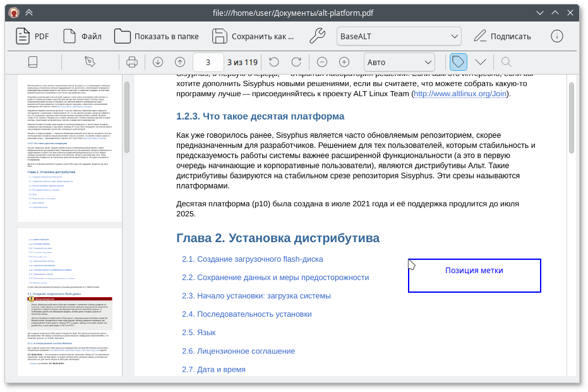Viewport: 588px width, 392px height.
Task: Go to previous page with up arrow
Action: [x=180, y=62]
